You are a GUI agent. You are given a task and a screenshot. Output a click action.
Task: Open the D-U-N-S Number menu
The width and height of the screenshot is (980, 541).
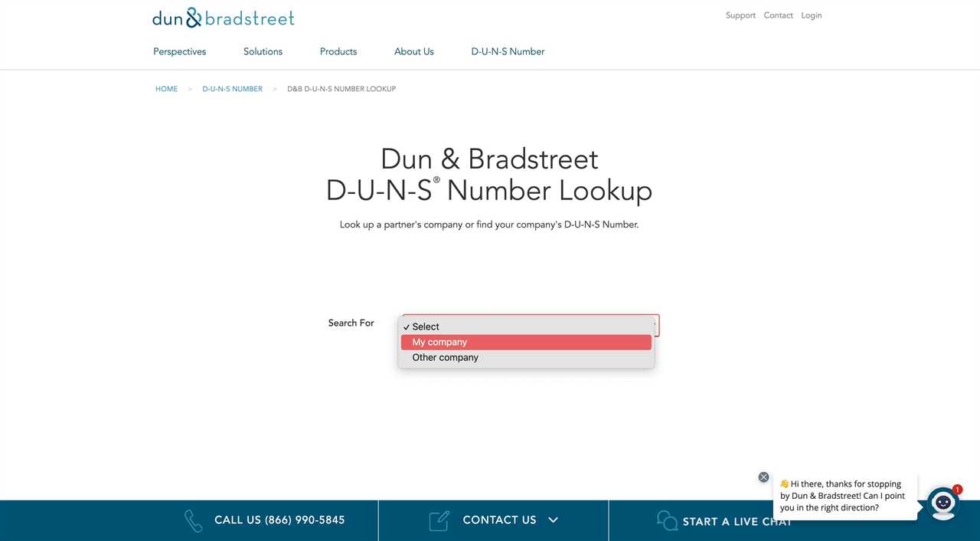[508, 51]
